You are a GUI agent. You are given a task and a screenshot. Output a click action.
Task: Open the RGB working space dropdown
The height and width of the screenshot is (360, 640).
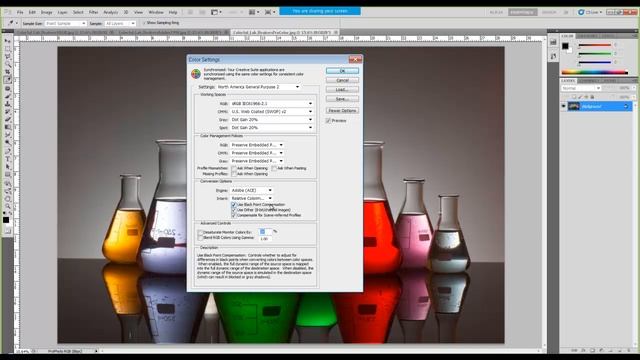pos(272,104)
